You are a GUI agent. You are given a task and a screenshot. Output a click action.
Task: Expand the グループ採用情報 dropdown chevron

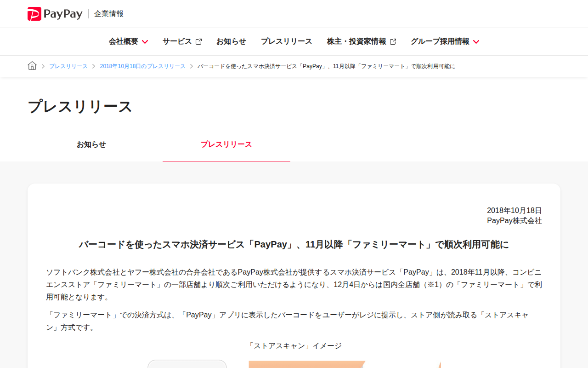476,42
